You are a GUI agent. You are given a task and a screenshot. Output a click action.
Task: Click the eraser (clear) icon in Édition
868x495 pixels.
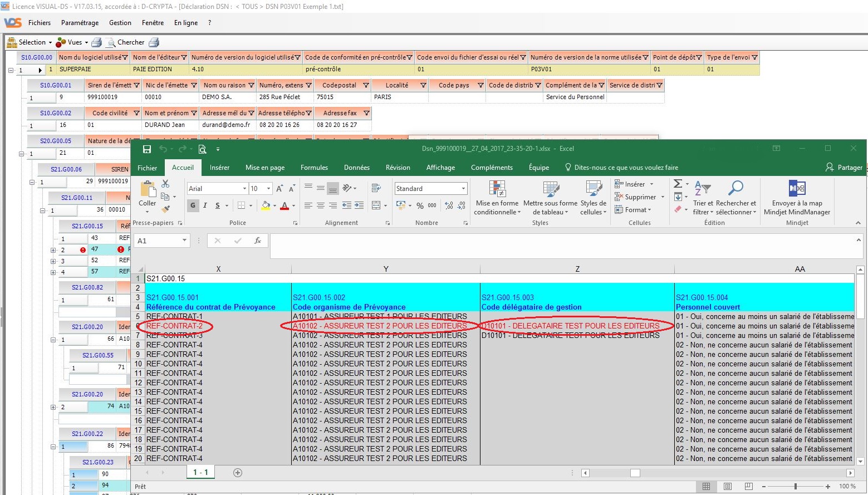coord(678,209)
